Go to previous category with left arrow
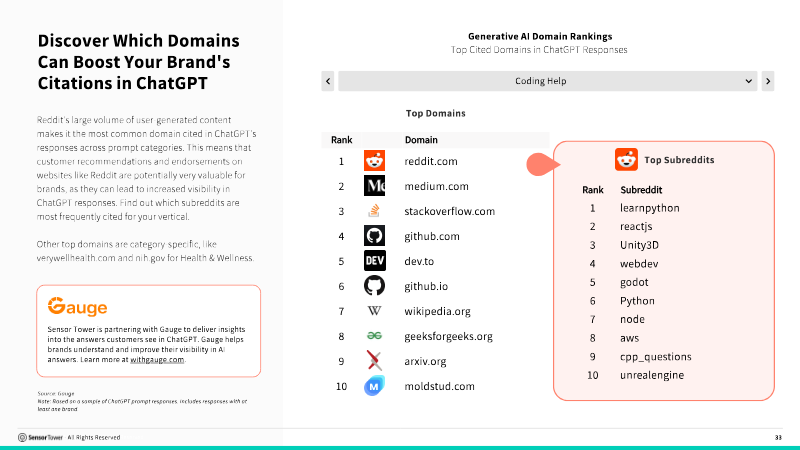Image resolution: width=800 pixels, height=450 pixels. (328, 81)
